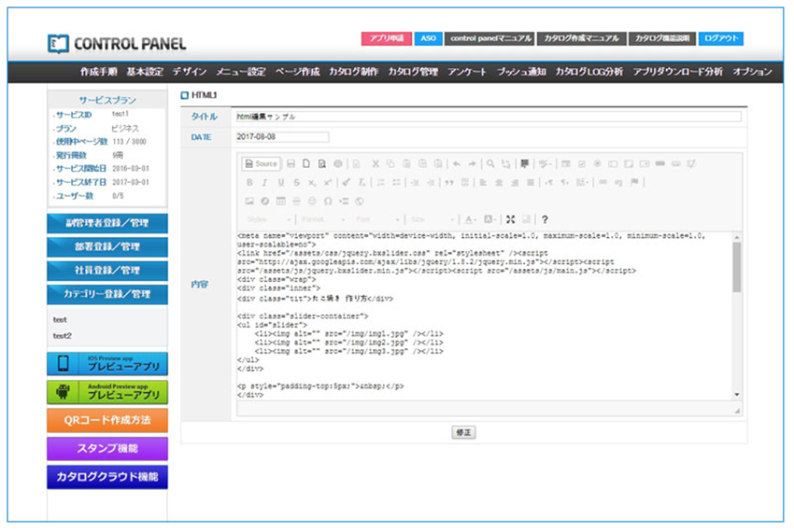Click the Save icon in editor toolbar
Viewport: 794px width, 532px height.
(x=291, y=163)
